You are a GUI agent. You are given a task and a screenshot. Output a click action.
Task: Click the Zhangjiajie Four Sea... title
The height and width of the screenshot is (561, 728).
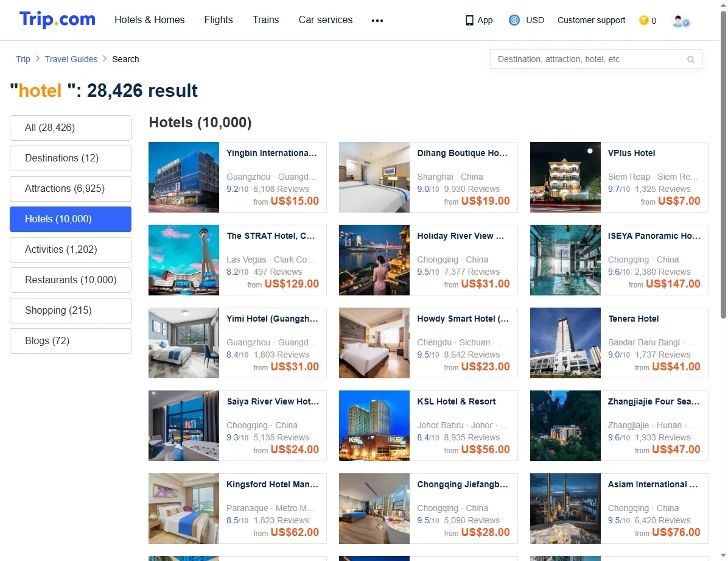654,401
